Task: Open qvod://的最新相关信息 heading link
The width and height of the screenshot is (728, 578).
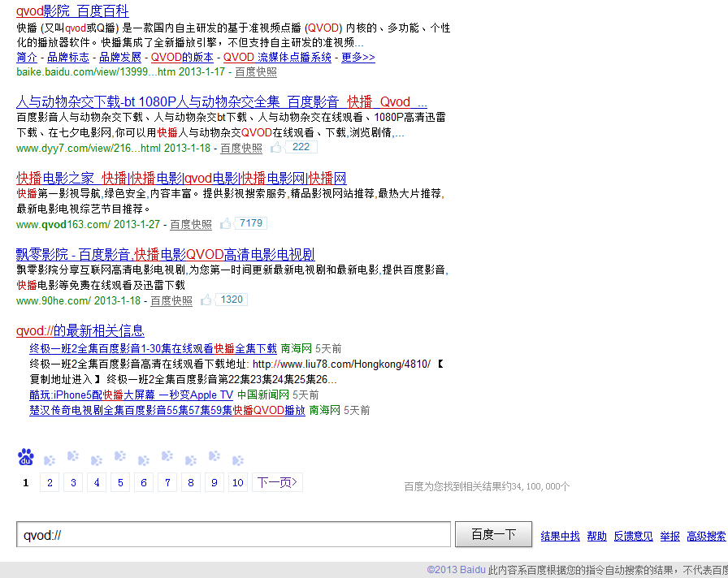Action: 80,330
